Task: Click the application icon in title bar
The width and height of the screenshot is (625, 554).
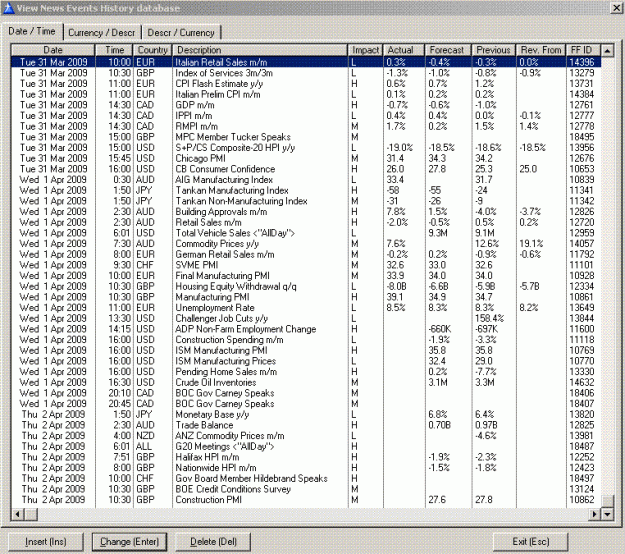Action: 8,8
